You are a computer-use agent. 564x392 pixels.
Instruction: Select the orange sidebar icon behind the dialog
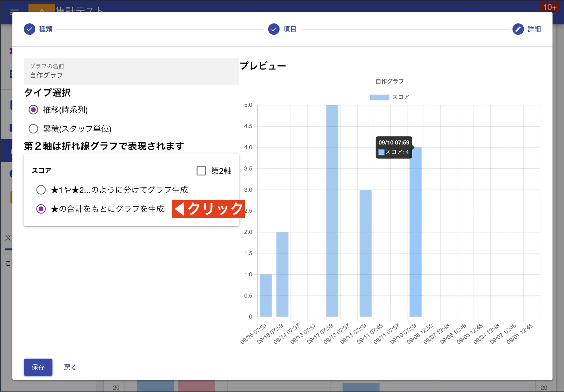pyautogui.click(x=11, y=197)
